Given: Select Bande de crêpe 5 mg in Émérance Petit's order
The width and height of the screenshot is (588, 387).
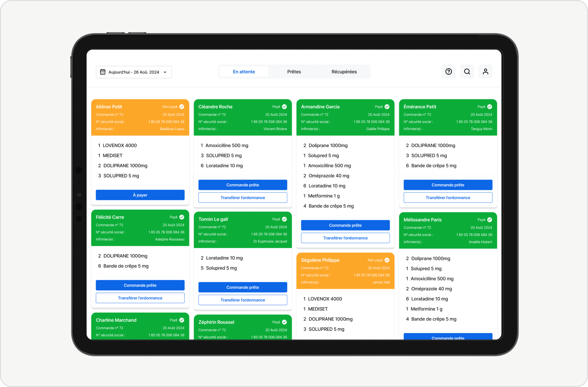Looking at the screenshot, I should click(434, 166).
